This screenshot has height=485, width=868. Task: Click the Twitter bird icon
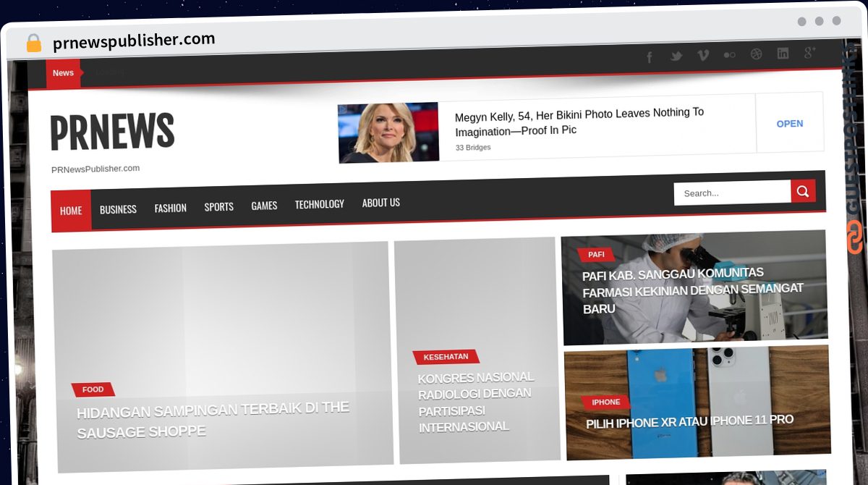point(676,56)
